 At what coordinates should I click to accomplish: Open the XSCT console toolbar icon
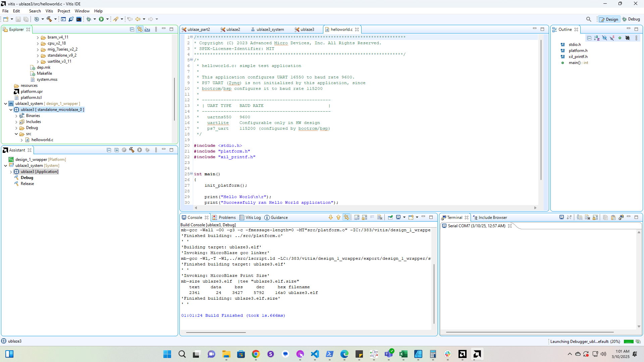(x=63, y=19)
